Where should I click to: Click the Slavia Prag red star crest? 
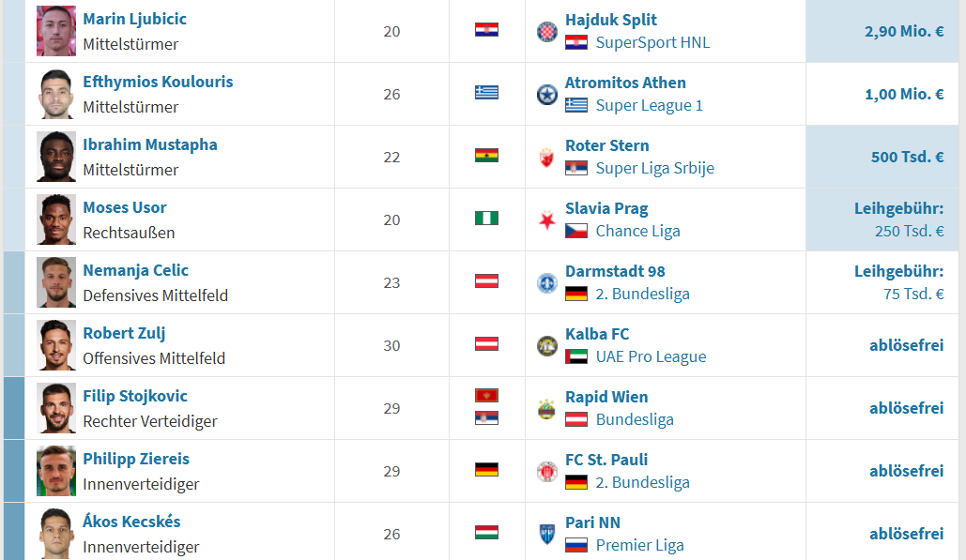coord(546,219)
